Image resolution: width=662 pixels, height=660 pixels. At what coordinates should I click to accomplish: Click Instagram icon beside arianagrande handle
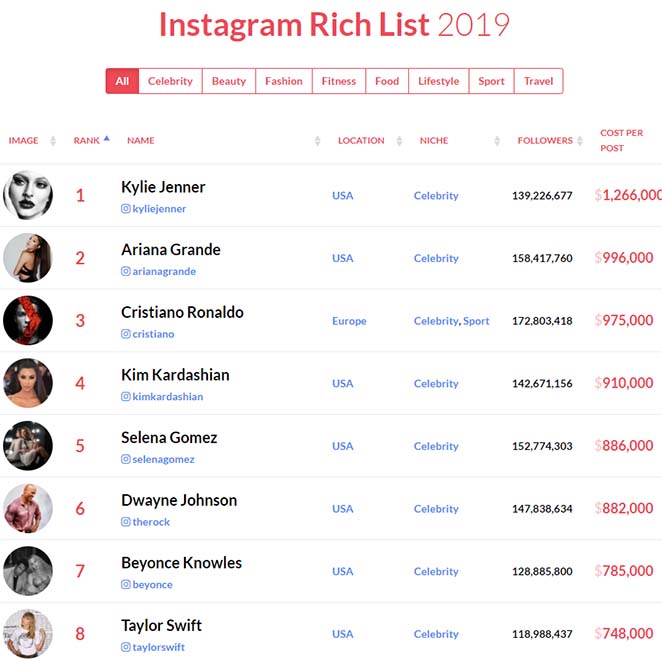click(x=125, y=271)
